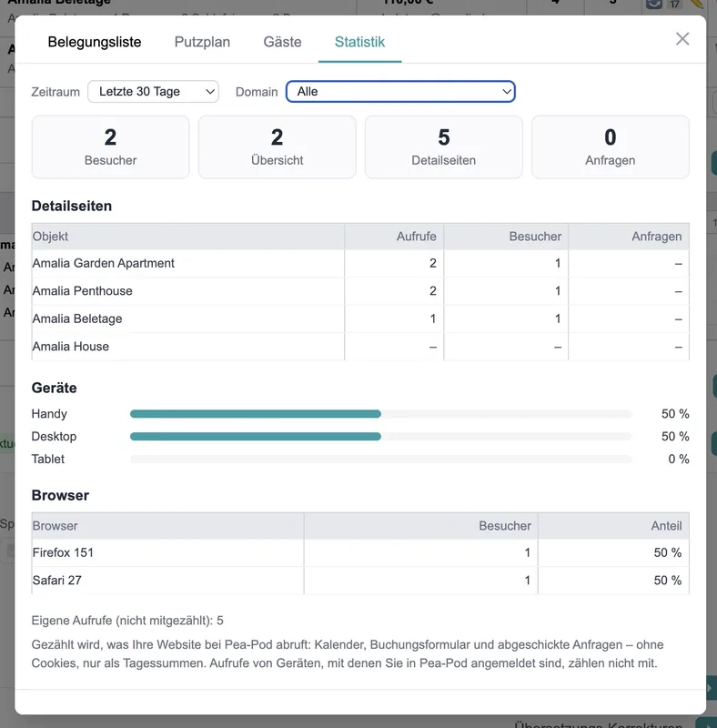The height and width of the screenshot is (728, 717).
Task: Close the statistics dialog with the X
Action: (682, 39)
